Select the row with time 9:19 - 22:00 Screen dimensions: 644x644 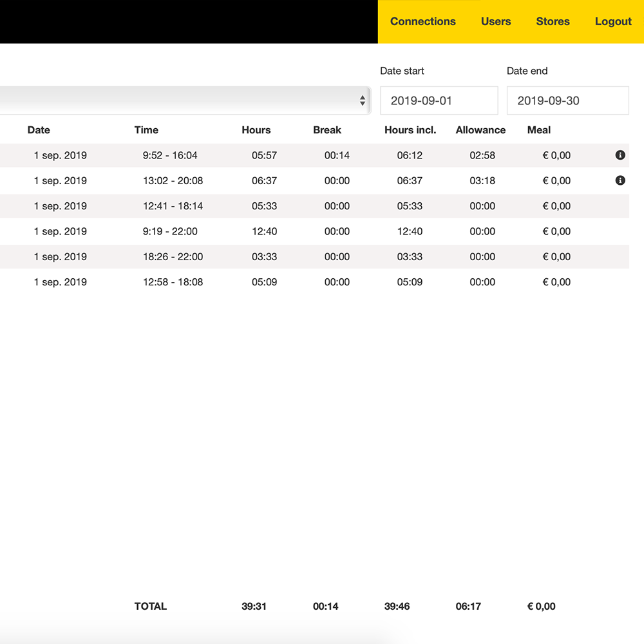point(170,231)
